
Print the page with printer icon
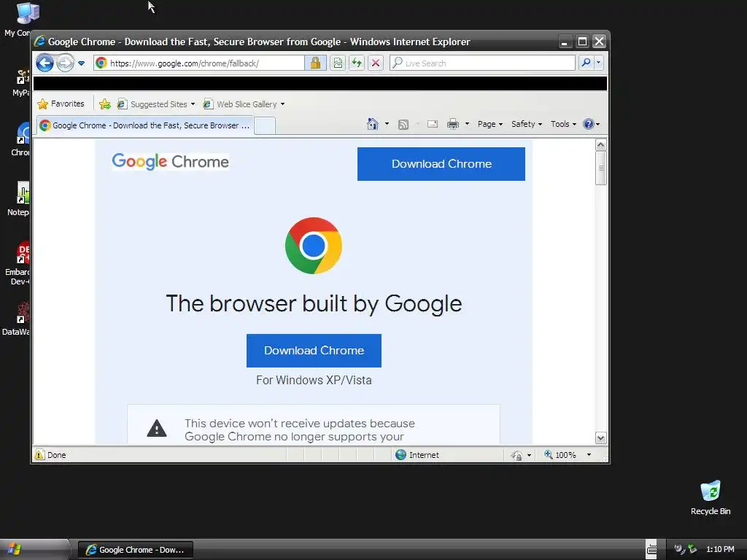[x=452, y=124]
